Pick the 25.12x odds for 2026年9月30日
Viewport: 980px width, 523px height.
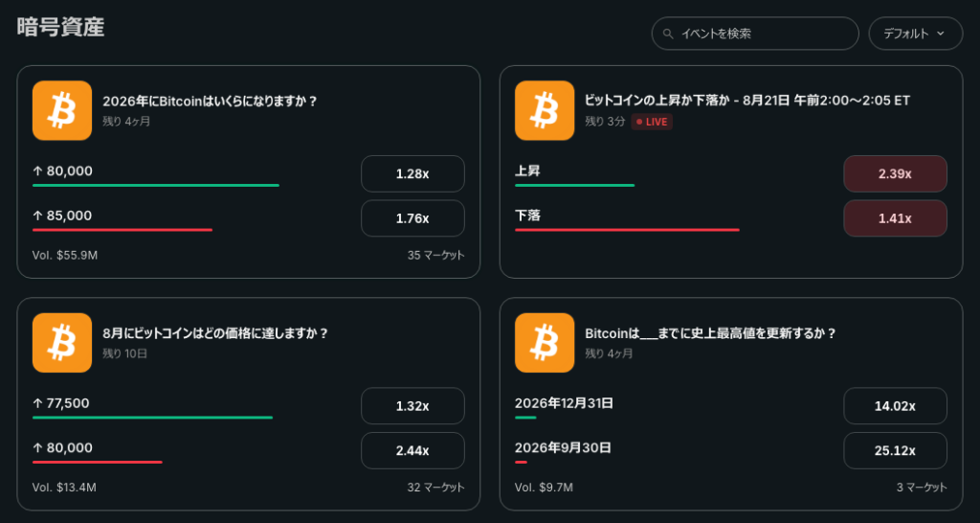895,450
